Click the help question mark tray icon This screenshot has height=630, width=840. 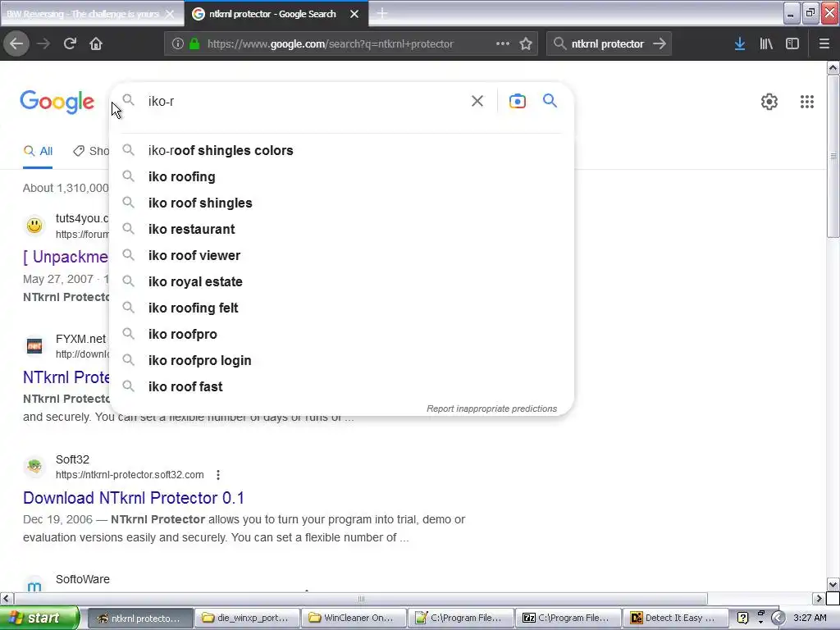[x=742, y=618]
